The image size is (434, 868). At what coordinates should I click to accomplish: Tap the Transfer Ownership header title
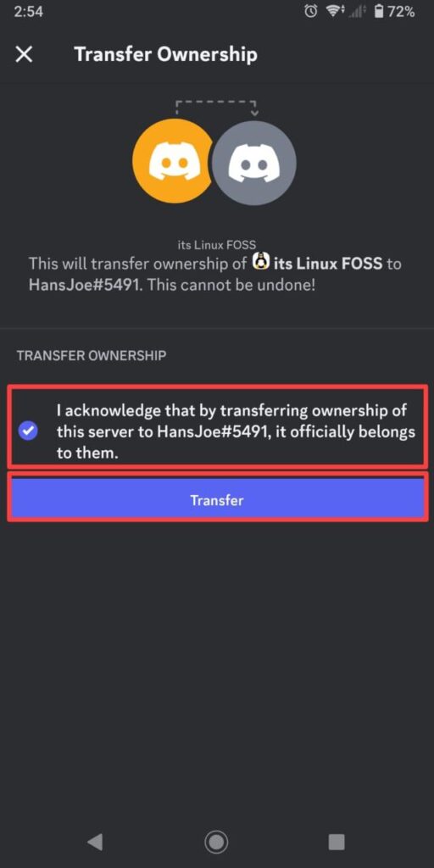click(165, 54)
